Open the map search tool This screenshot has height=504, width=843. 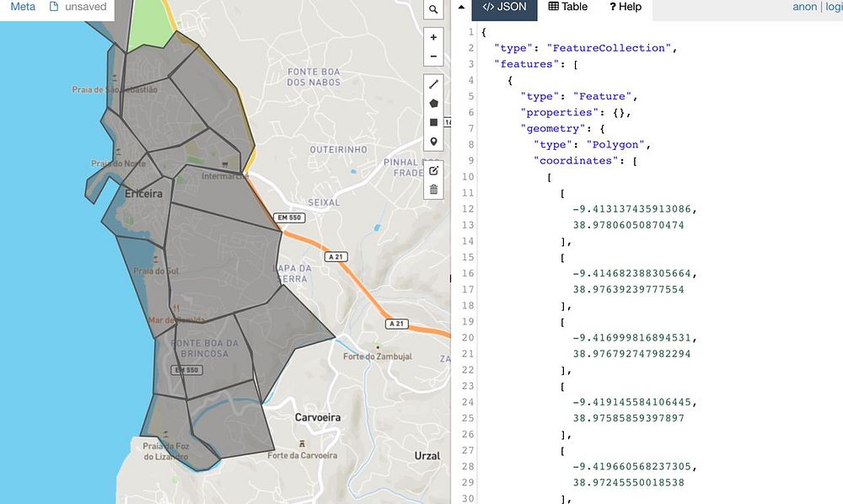point(433,9)
